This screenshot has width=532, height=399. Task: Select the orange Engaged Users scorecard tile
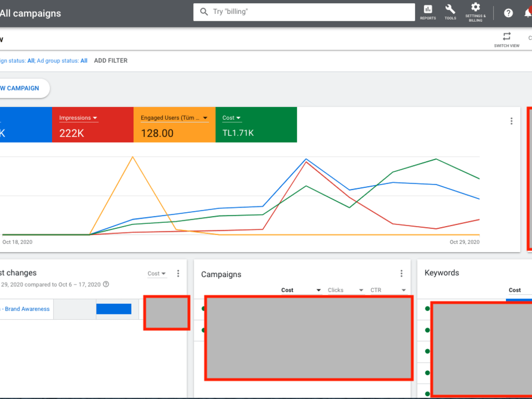pyautogui.click(x=174, y=124)
